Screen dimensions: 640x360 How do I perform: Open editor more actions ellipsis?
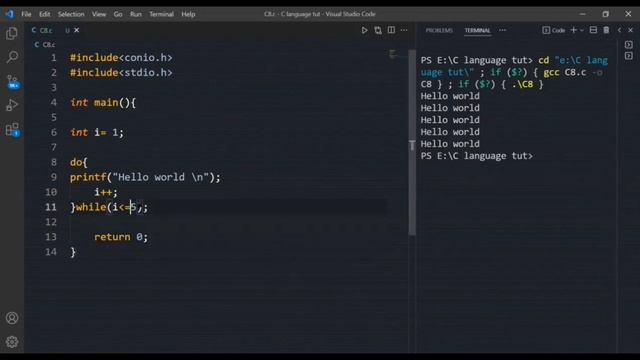(404, 30)
